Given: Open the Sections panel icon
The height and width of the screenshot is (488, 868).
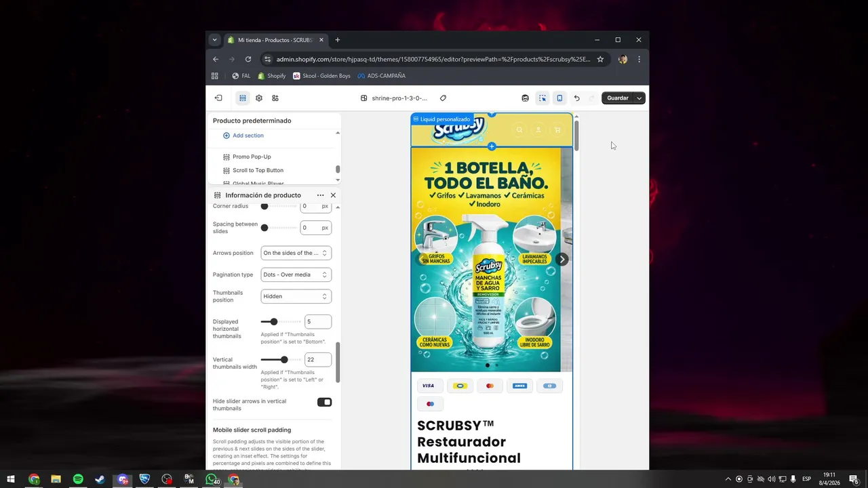Looking at the screenshot, I should click(x=243, y=98).
